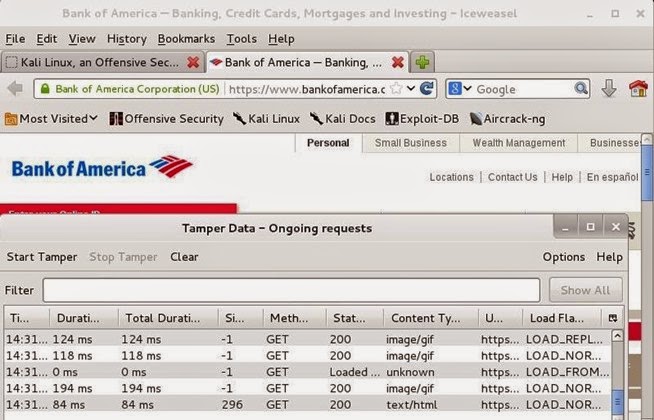This screenshot has width=654, height=420.
Task: Open the Kali Docs bookmark
Action: (343, 119)
